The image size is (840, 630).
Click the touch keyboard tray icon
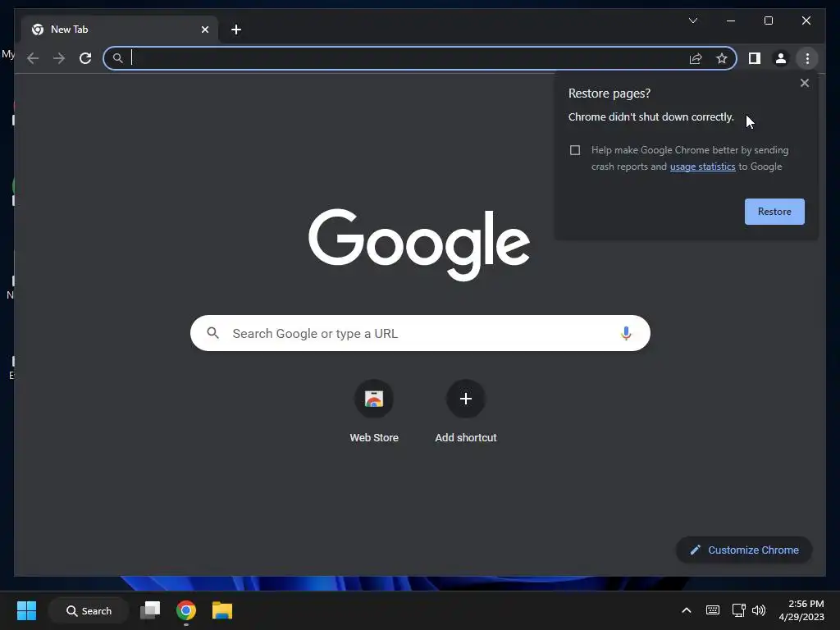[x=713, y=610]
